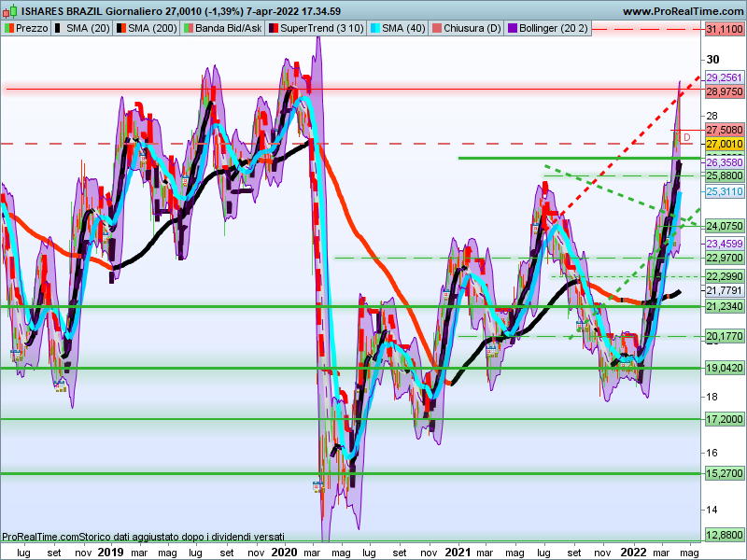This screenshot has width=747, height=560.
Task: Click the 2019 year label on time axis
Action: point(110,553)
